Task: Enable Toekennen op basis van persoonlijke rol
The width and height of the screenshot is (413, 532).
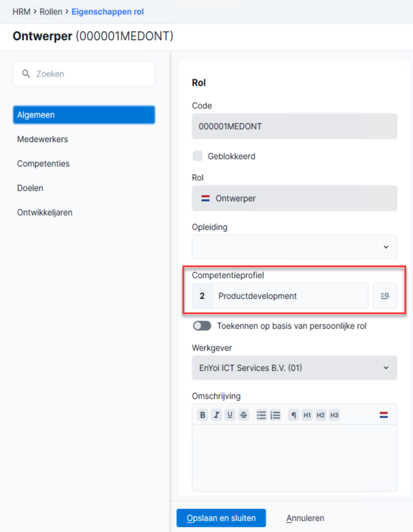Action: 202,326
